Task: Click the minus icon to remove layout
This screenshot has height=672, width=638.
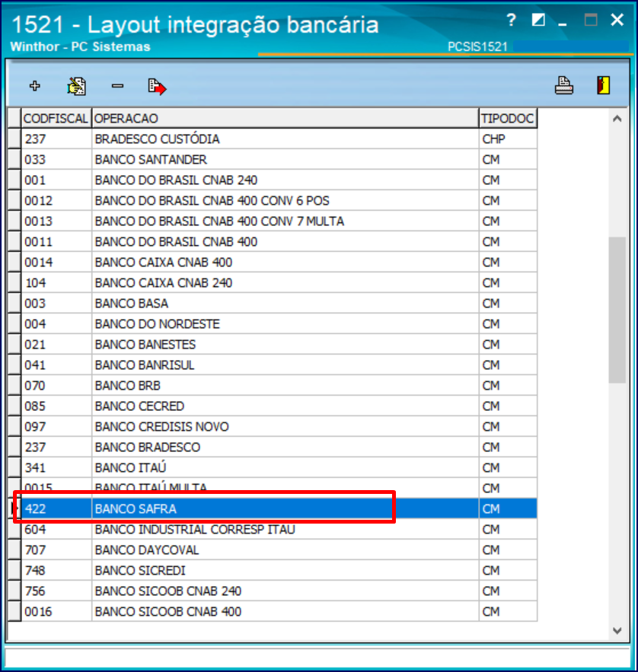Action: [x=117, y=86]
